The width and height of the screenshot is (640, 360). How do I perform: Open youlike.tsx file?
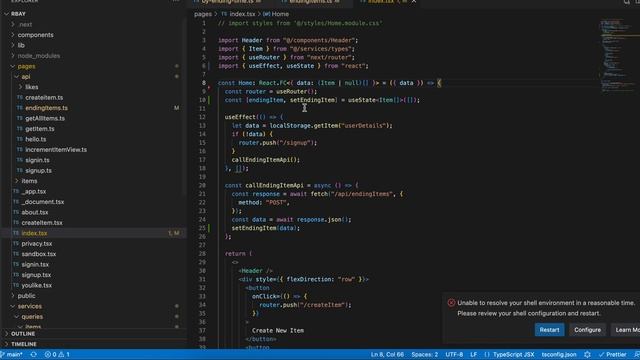coord(37,285)
